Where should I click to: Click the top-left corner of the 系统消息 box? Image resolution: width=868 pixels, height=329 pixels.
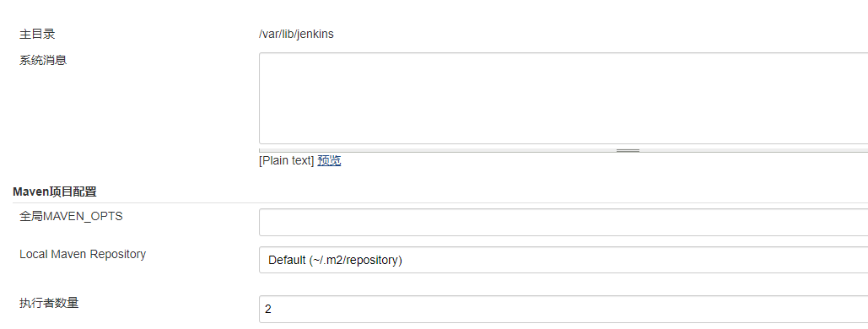point(260,54)
